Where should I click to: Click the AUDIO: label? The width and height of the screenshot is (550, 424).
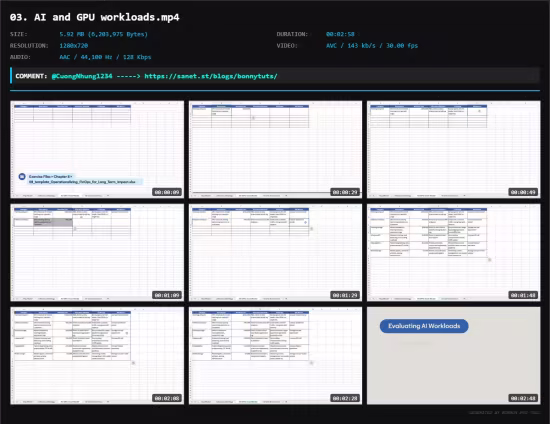(20, 57)
